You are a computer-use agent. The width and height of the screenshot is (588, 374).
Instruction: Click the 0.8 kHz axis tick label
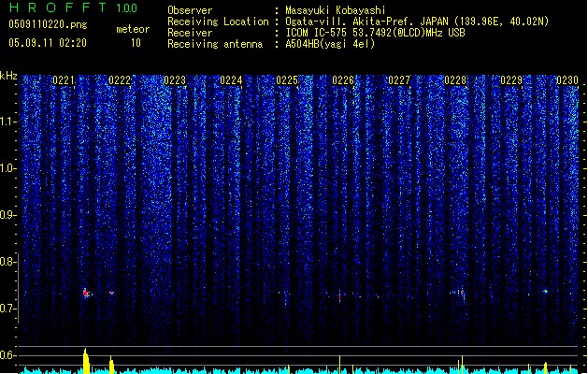tap(8, 262)
